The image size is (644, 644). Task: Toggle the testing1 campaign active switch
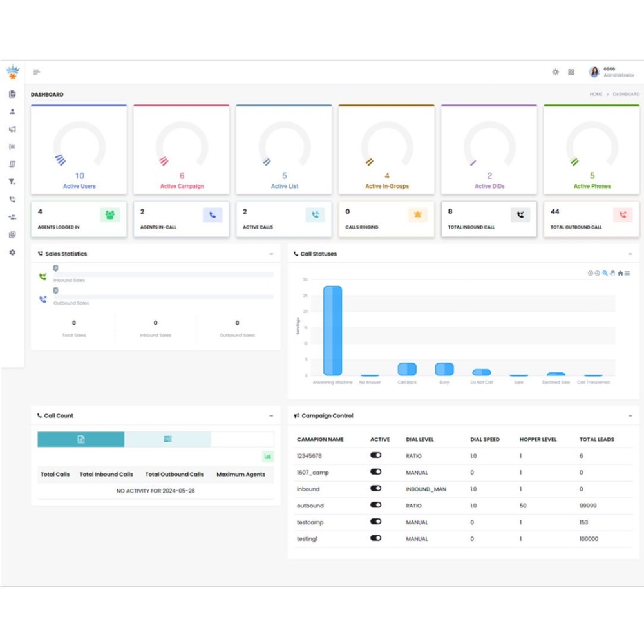pos(376,538)
